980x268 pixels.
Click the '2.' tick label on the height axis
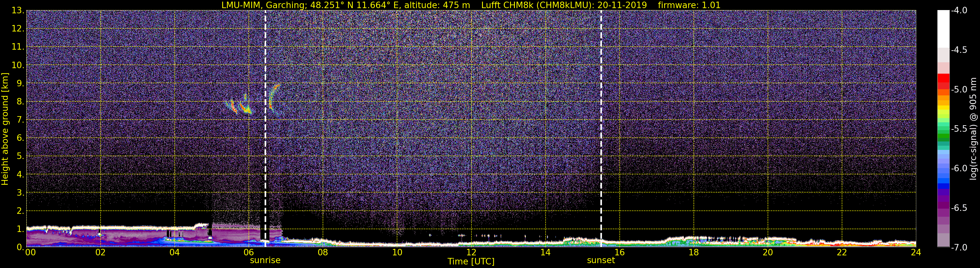coord(20,211)
